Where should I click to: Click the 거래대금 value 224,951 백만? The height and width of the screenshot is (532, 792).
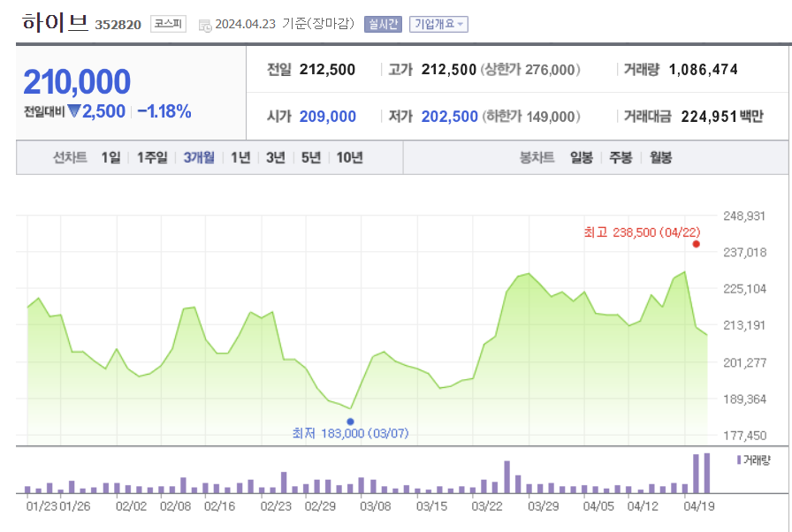coord(722,117)
